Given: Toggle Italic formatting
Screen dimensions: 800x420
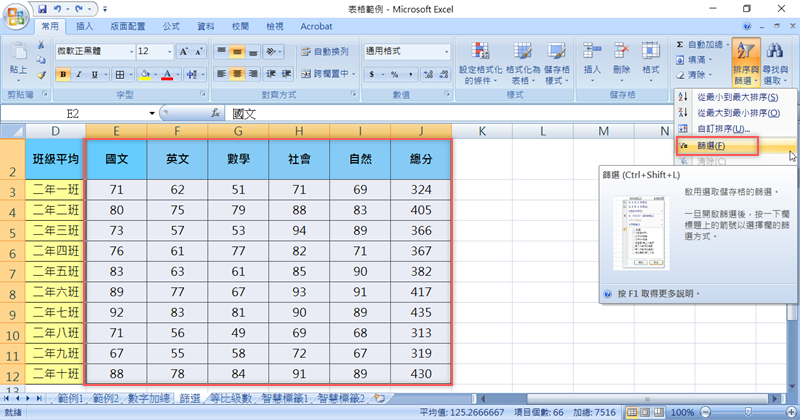Looking at the screenshot, I should pos(78,74).
